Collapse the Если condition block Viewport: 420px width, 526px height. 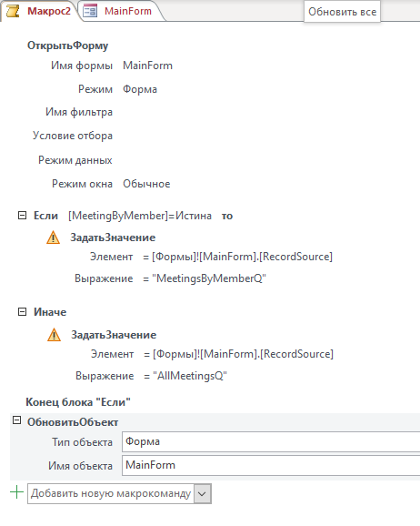click(22, 215)
